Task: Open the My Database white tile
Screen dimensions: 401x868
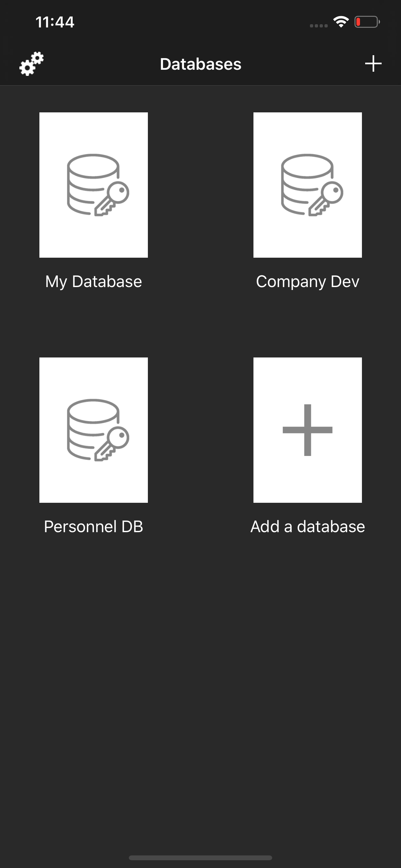Action: pyautogui.click(x=94, y=236)
